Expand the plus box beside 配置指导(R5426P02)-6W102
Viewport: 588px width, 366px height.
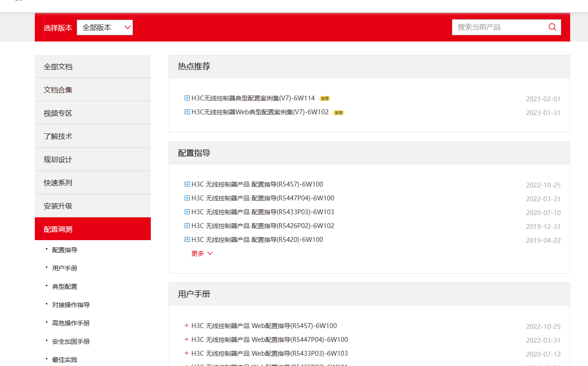[187, 226]
